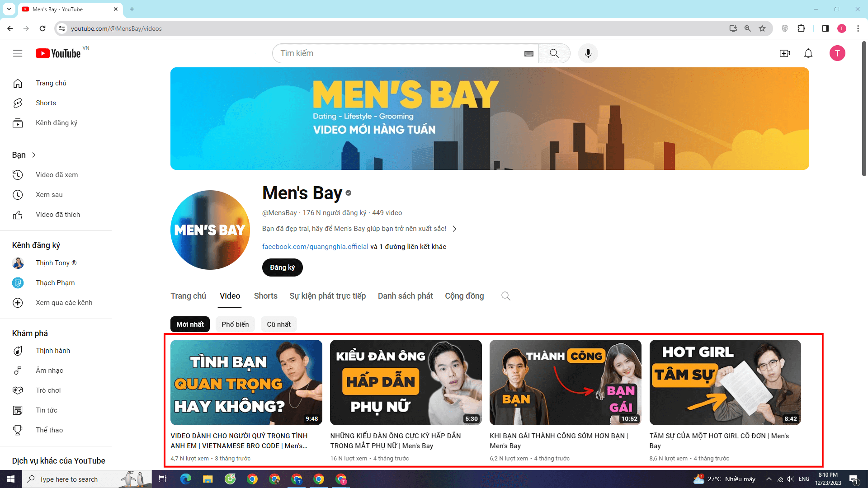Expand the channel description arrow
The width and height of the screenshot is (868, 488).
coord(454,229)
